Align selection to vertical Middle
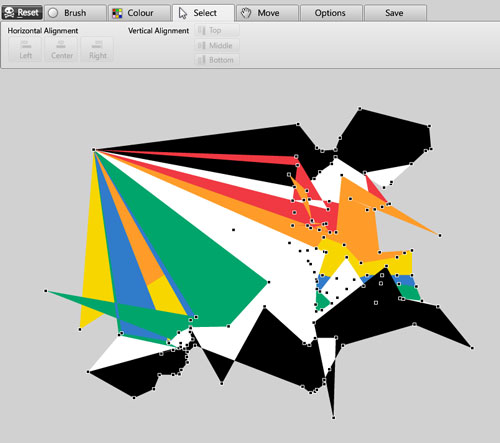 point(217,45)
